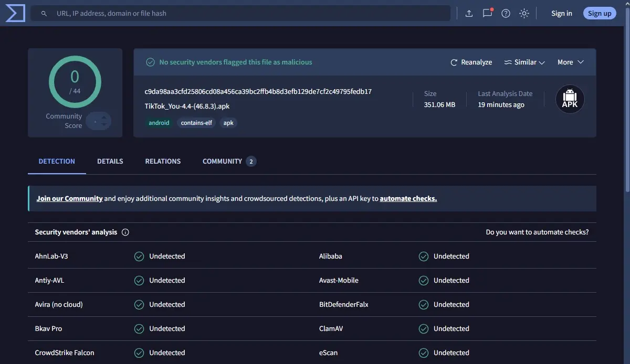Screen dimensions: 630x364
Task: Switch to the DETAILS tab
Action: tap(110, 162)
